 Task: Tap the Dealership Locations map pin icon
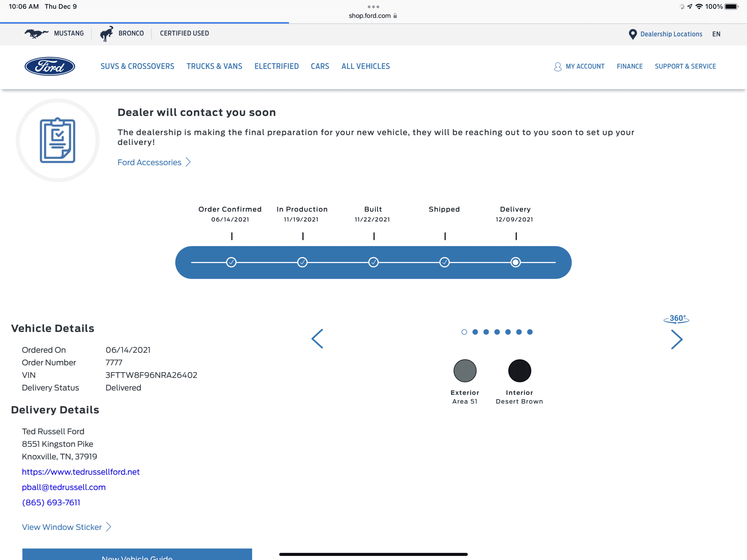click(632, 34)
